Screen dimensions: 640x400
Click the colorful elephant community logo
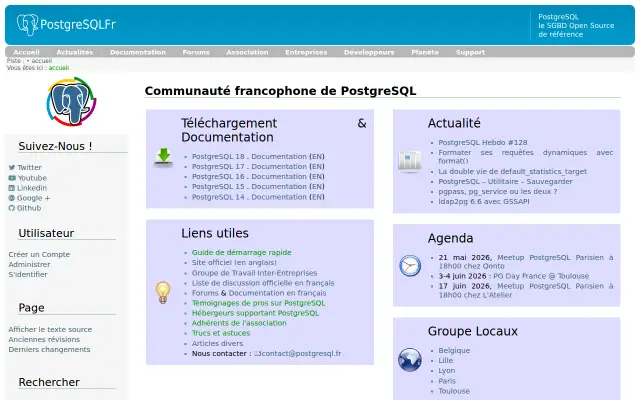tap(71, 101)
